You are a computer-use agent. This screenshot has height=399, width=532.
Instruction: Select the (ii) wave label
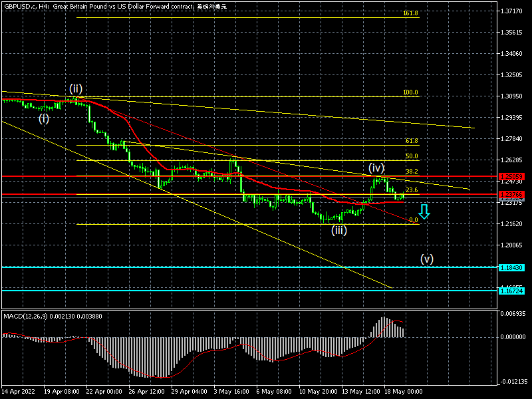point(76,88)
